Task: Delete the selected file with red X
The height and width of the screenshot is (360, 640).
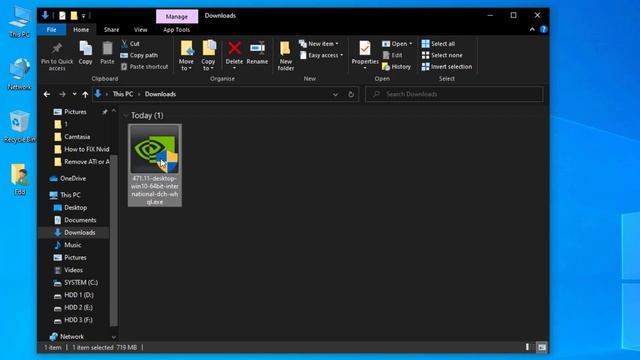Action: pos(234,55)
